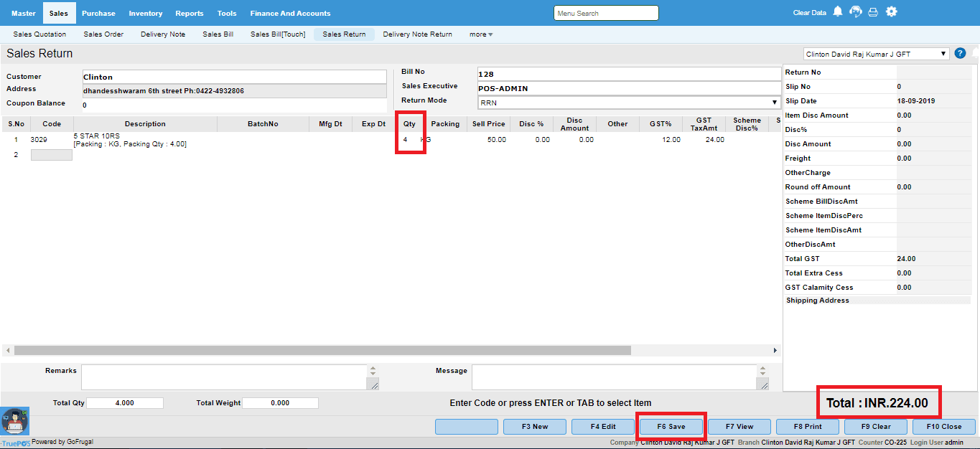Click the Message box up scroll arrow
980x449 pixels.
(x=763, y=368)
